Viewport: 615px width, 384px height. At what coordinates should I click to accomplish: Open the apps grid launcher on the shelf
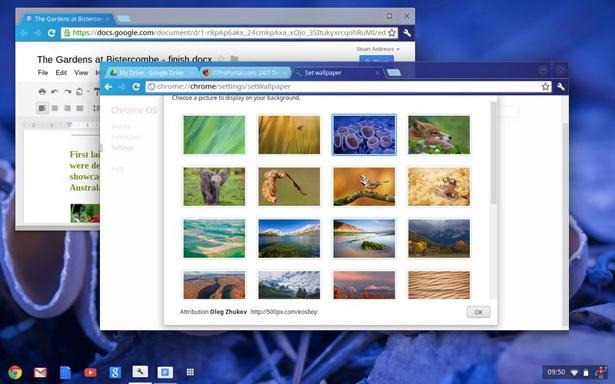tap(190, 372)
